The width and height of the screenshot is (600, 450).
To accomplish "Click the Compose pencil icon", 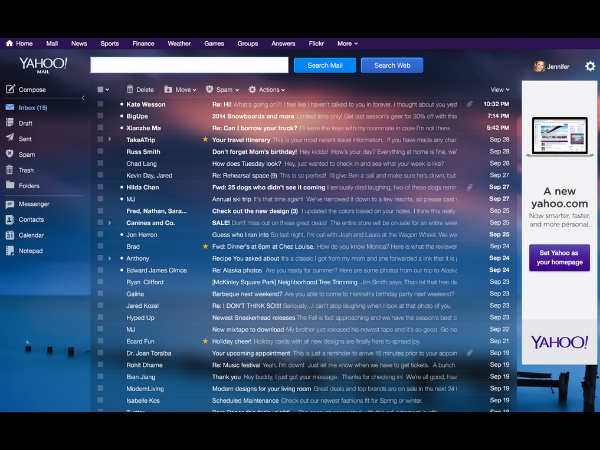I will tap(10, 89).
